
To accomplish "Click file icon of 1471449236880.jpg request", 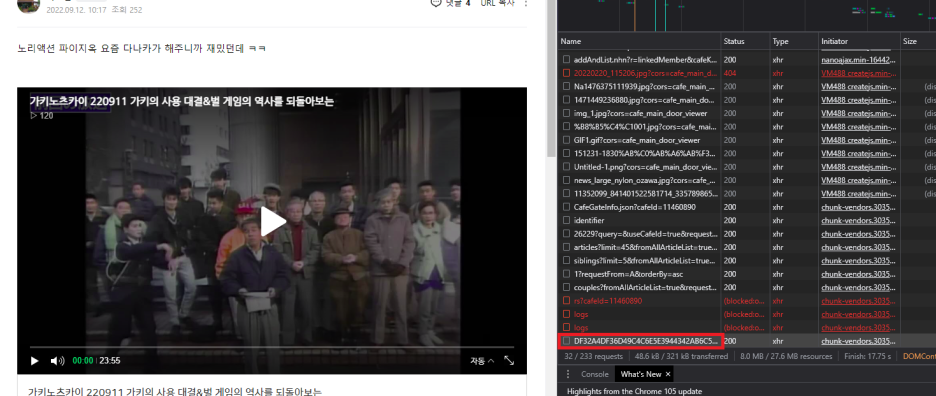I will point(567,100).
